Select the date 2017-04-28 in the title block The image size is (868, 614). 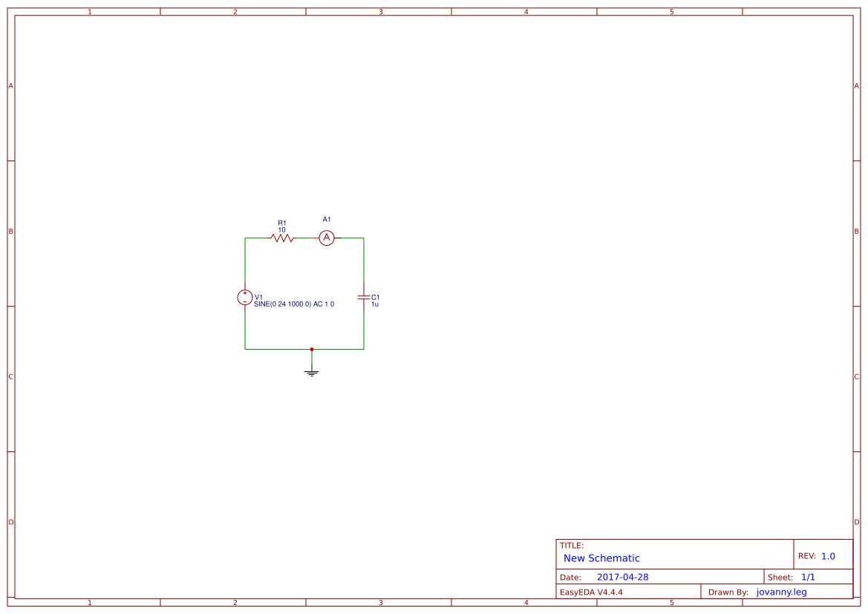[x=624, y=576]
